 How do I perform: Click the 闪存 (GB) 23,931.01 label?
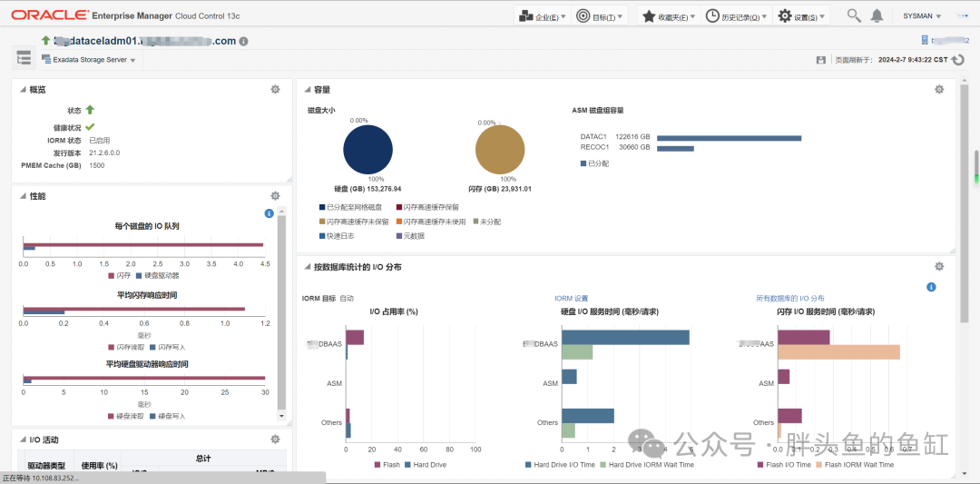click(500, 188)
